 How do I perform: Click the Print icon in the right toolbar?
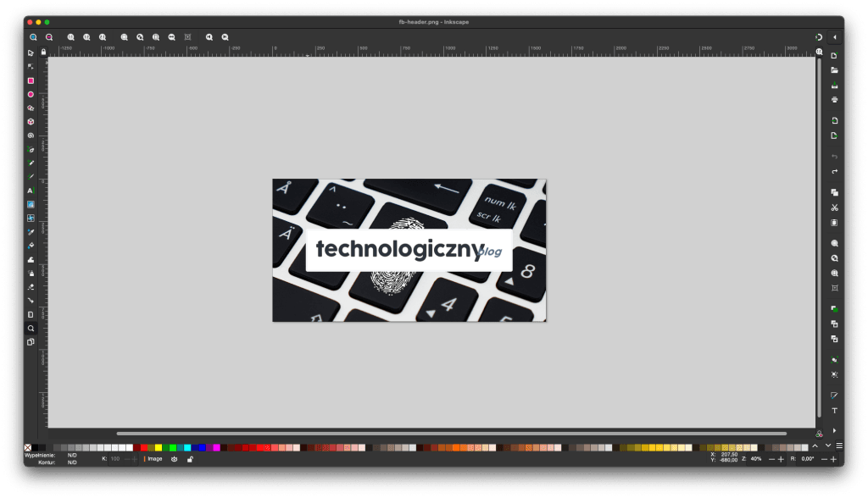tap(834, 100)
